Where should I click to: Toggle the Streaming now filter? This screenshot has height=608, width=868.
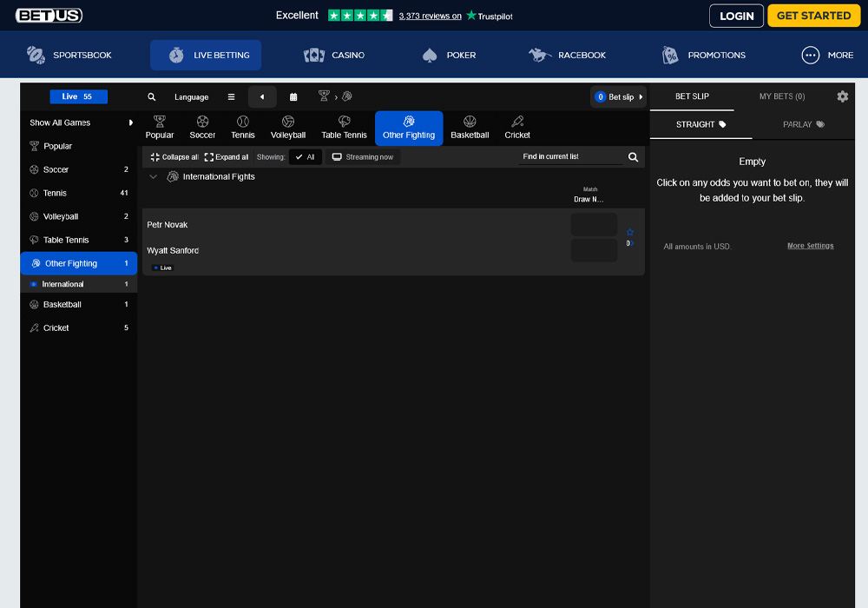pyautogui.click(x=364, y=157)
